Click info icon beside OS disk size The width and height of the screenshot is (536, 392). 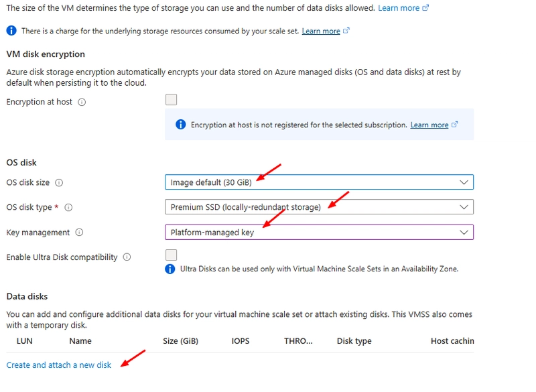tap(59, 183)
